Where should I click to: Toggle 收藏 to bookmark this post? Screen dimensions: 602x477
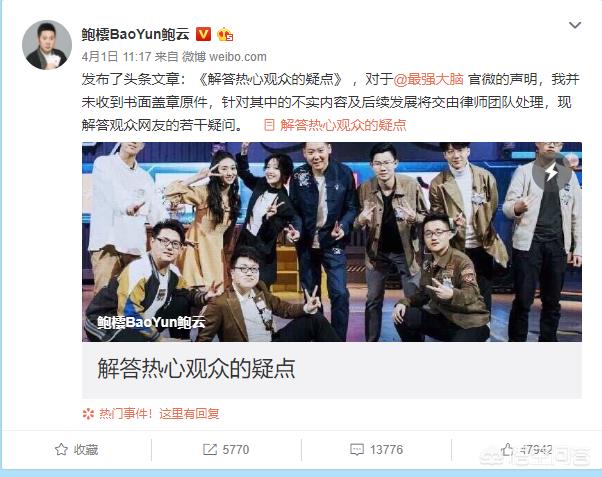pos(76,449)
